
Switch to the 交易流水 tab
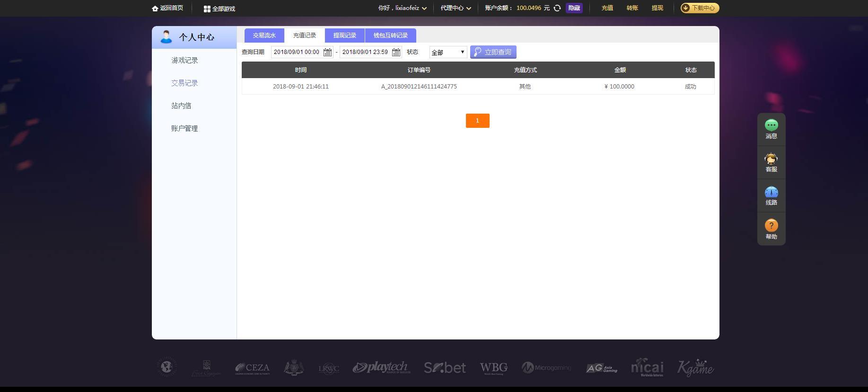pyautogui.click(x=264, y=36)
